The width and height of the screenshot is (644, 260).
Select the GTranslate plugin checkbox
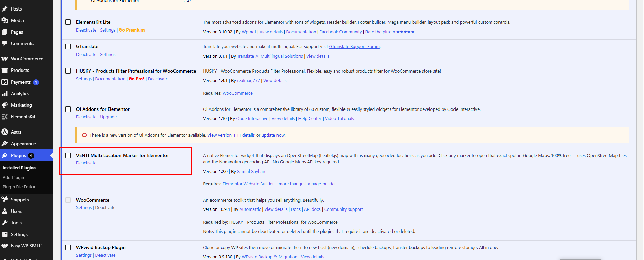[x=68, y=46]
